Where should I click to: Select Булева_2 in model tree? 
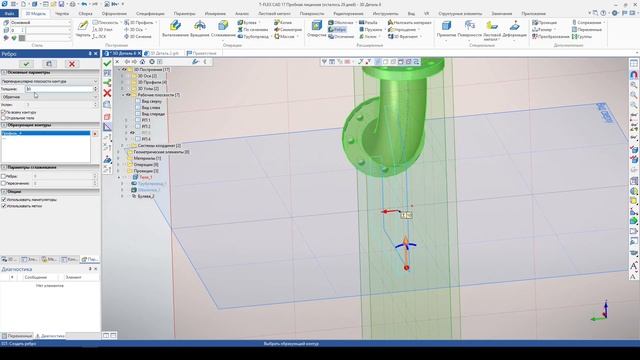(x=145, y=196)
